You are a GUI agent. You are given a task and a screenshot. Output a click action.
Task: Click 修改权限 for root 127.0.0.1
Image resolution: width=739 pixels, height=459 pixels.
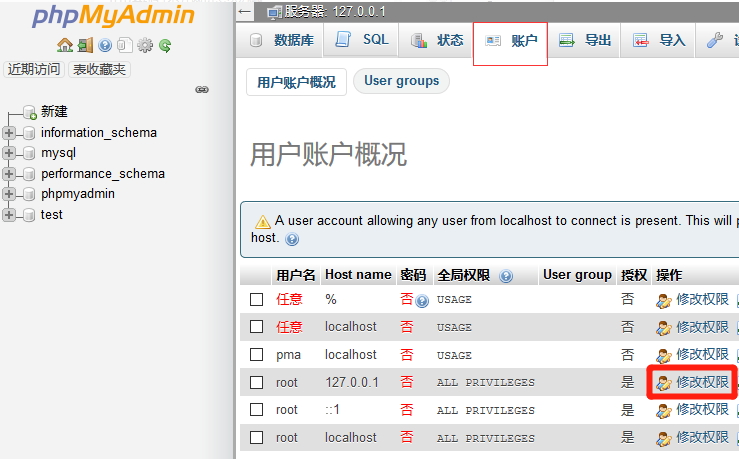[692, 382]
